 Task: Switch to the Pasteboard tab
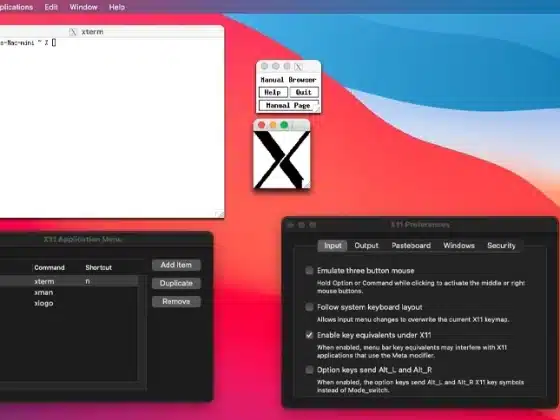click(411, 246)
